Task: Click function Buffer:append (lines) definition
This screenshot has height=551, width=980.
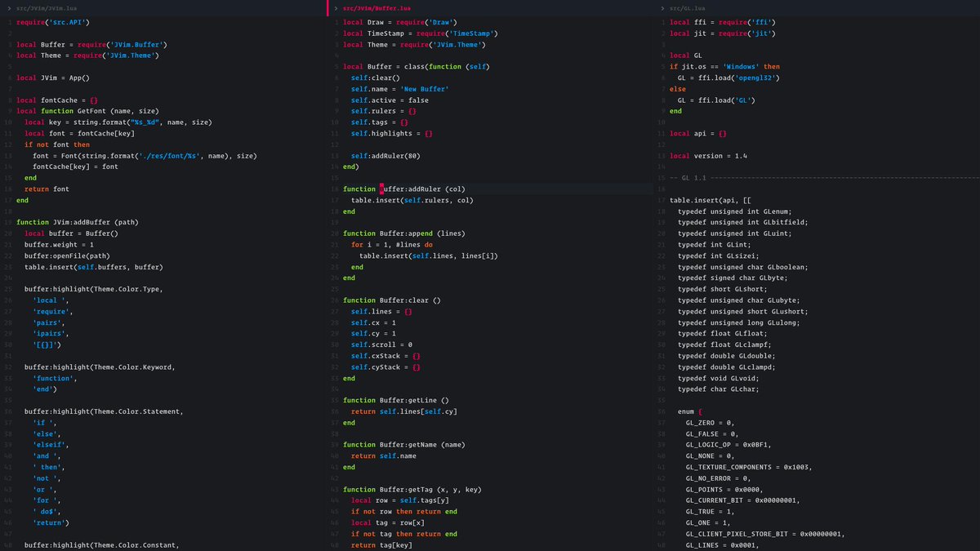Action: (404, 233)
